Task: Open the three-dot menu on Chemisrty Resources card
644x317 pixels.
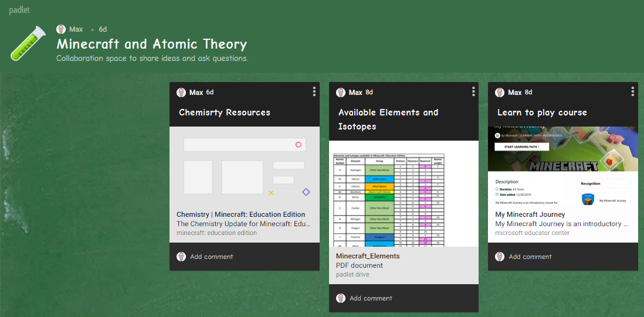Action: [x=314, y=91]
